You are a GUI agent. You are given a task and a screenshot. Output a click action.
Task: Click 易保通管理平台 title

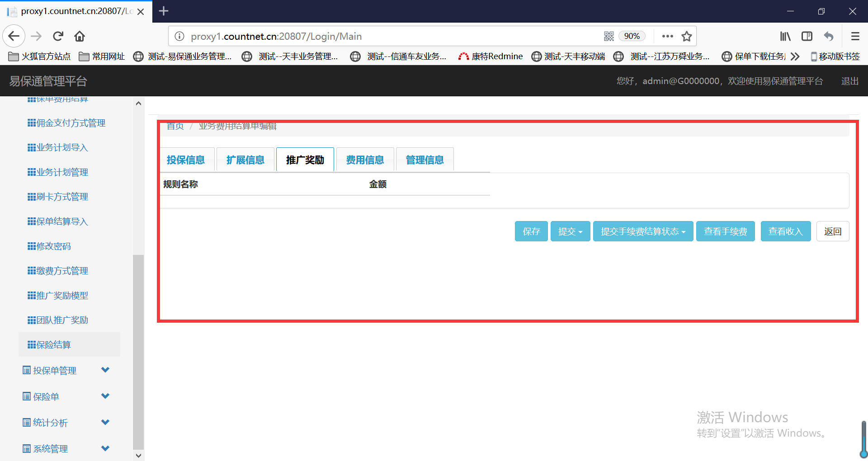[x=48, y=81]
